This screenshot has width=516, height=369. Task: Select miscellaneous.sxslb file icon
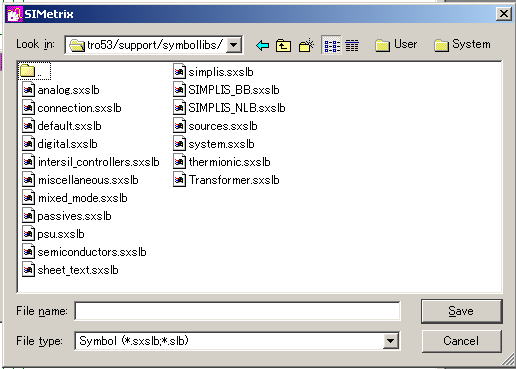pos(28,180)
